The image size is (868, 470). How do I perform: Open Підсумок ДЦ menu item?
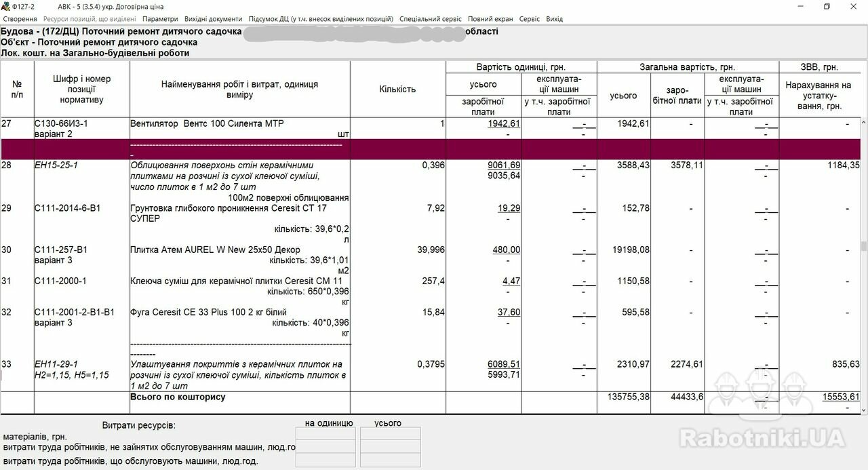[x=321, y=19]
